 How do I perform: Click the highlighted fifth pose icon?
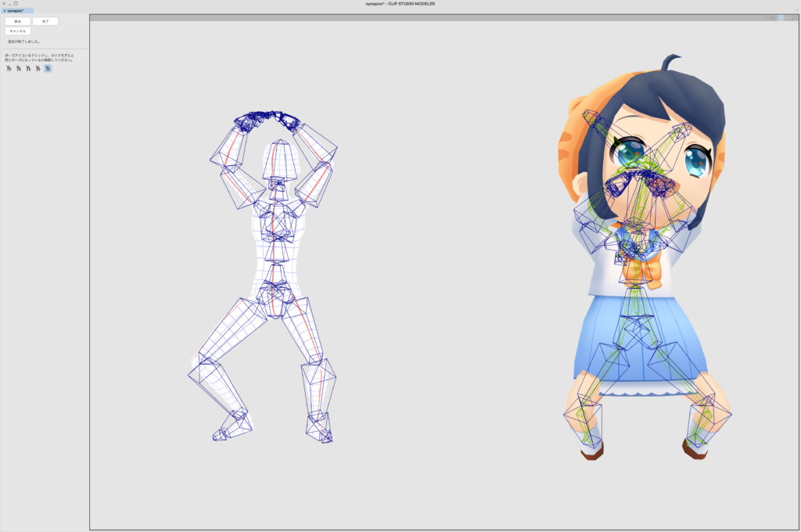pos(48,68)
